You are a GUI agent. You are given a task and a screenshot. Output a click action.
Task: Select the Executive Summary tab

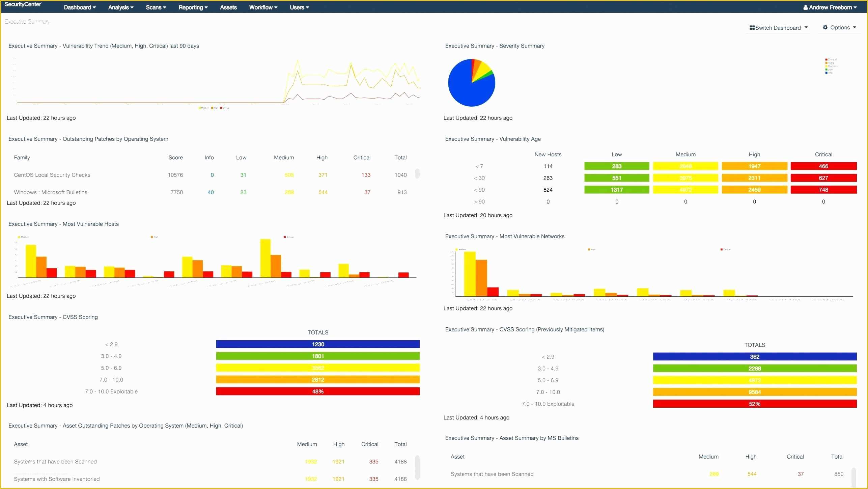pos(27,21)
